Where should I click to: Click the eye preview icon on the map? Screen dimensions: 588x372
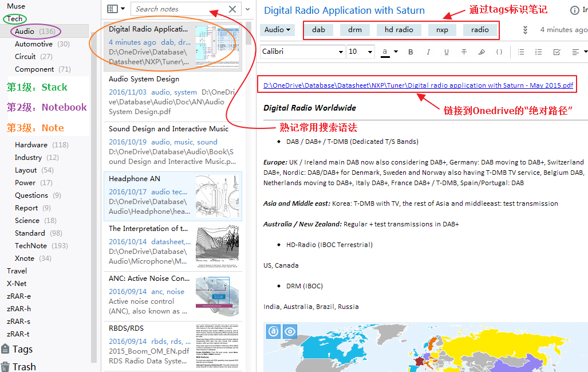click(290, 331)
